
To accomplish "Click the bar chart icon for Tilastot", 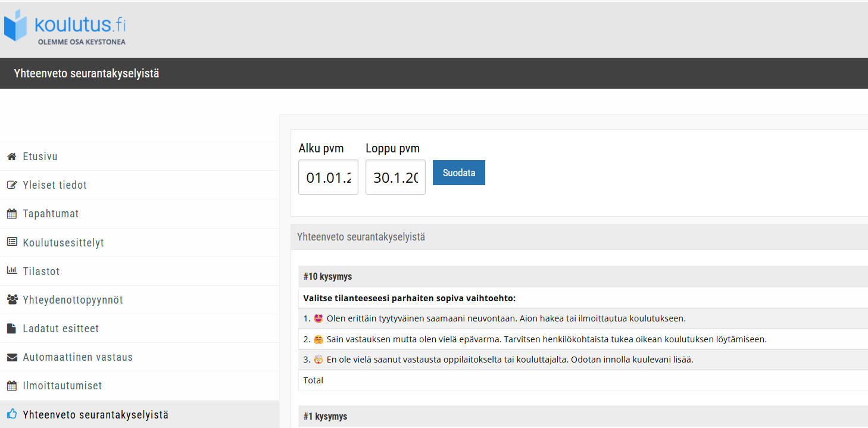I will pos(11,271).
